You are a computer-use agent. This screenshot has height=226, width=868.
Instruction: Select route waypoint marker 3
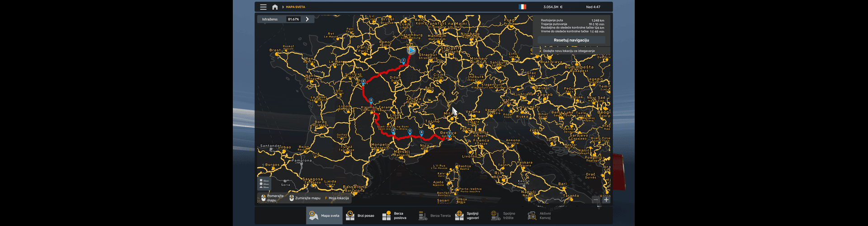[371, 101]
